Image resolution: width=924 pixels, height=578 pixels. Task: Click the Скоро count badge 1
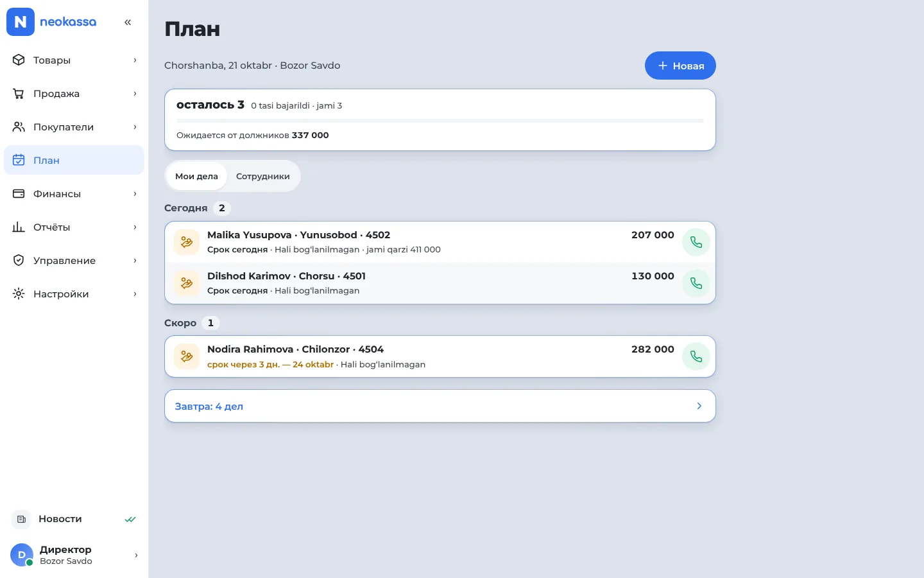tap(210, 323)
